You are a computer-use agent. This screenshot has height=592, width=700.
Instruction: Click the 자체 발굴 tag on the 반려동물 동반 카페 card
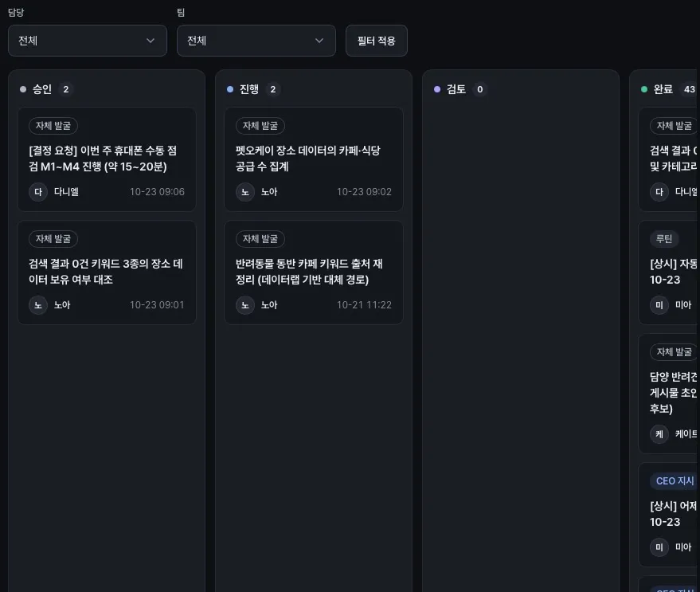pyautogui.click(x=260, y=239)
